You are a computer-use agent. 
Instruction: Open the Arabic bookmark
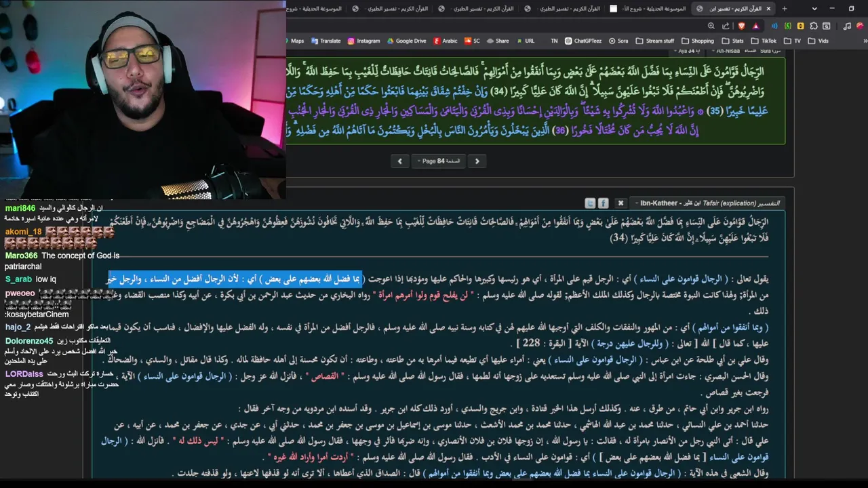click(446, 41)
